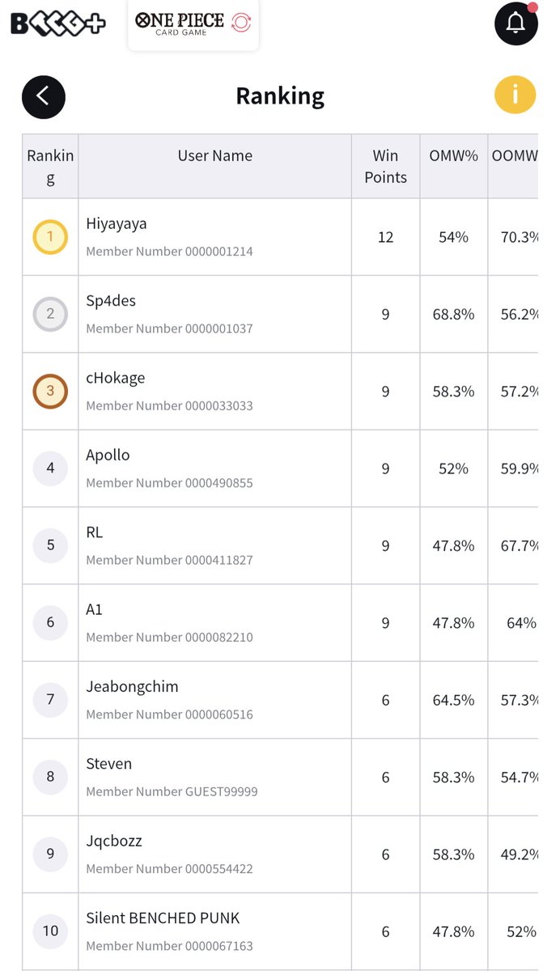Click the gold rank 1 medal
Viewport: 560px width, 971px height.
point(50,237)
